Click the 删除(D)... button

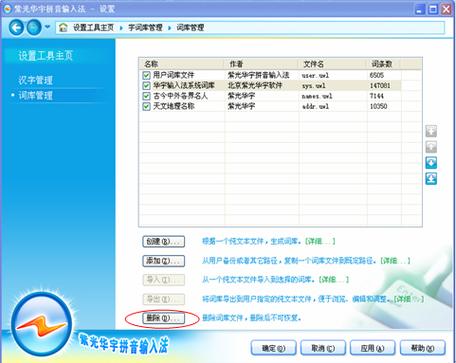point(163,318)
